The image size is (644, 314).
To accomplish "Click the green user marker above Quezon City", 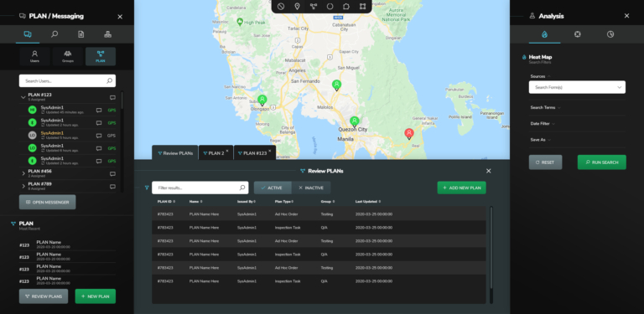I will click(x=354, y=121).
